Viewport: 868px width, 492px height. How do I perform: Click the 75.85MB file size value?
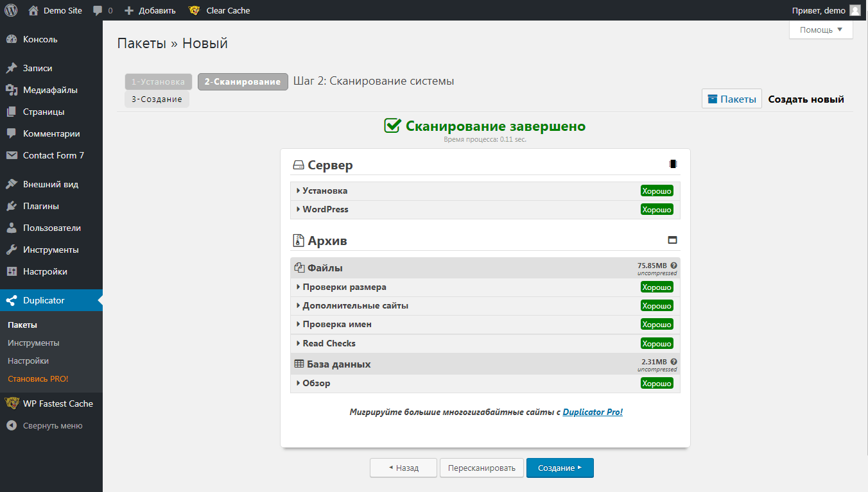point(652,265)
